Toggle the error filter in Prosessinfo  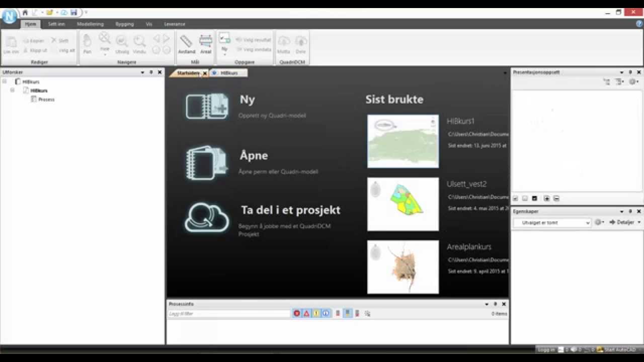297,313
